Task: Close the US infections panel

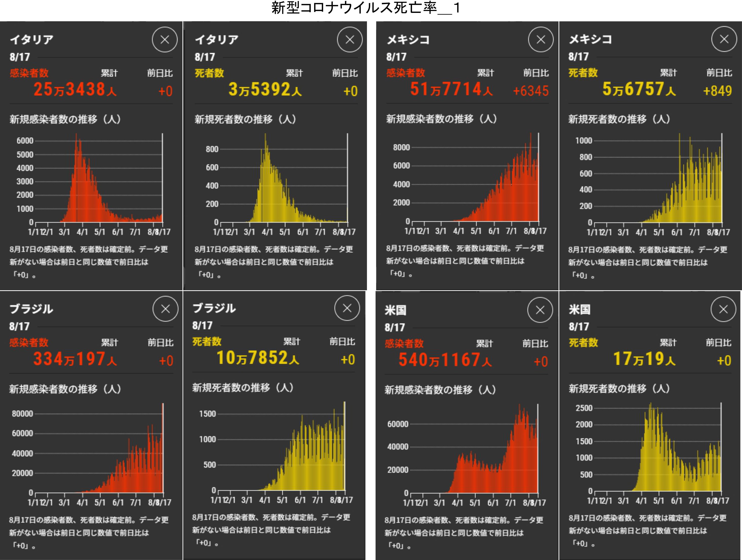Action: tap(540, 310)
